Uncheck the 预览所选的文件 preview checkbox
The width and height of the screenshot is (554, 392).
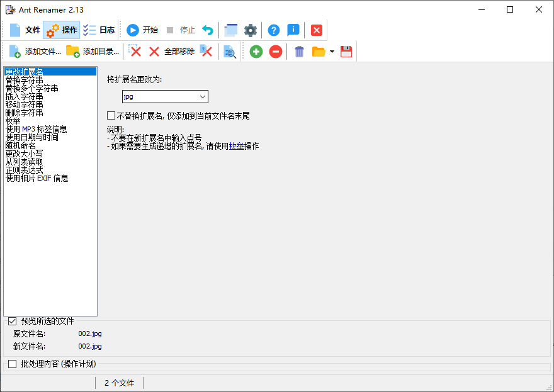pos(11,321)
